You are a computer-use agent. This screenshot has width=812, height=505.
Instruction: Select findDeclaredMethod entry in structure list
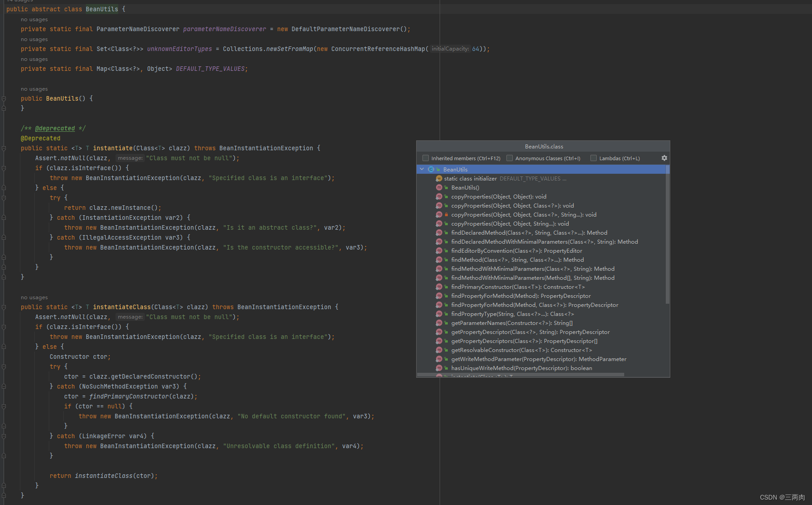(x=541, y=232)
